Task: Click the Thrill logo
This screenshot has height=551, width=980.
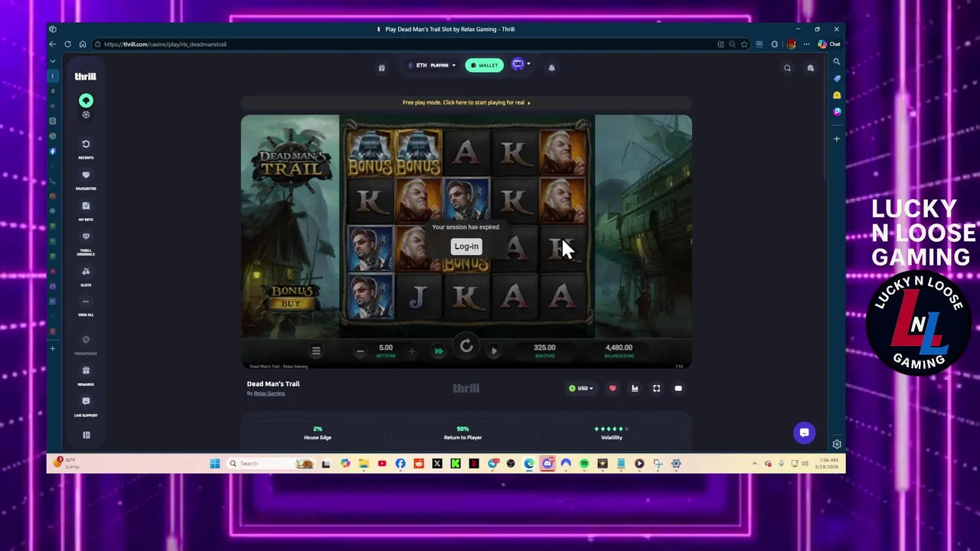Action: click(x=85, y=76)
